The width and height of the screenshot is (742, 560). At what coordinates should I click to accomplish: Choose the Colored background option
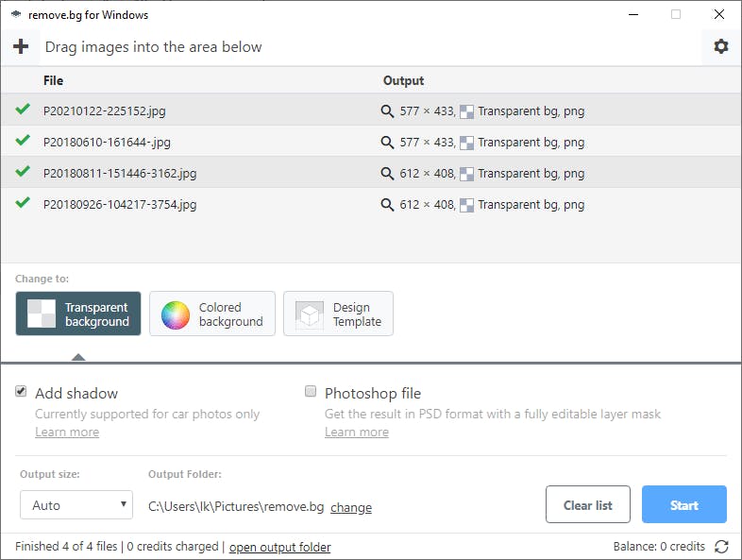pos(212,314)
